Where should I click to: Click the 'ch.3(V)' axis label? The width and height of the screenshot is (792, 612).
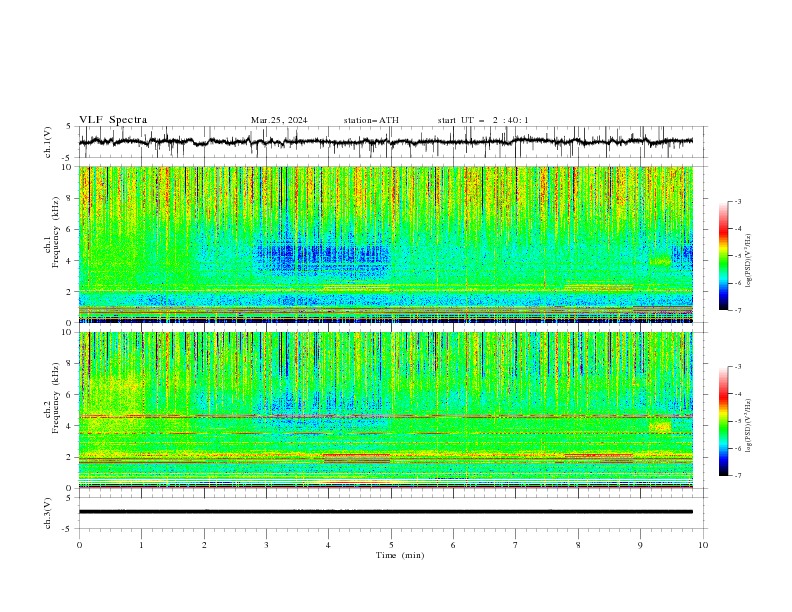(x=48, y=513)
